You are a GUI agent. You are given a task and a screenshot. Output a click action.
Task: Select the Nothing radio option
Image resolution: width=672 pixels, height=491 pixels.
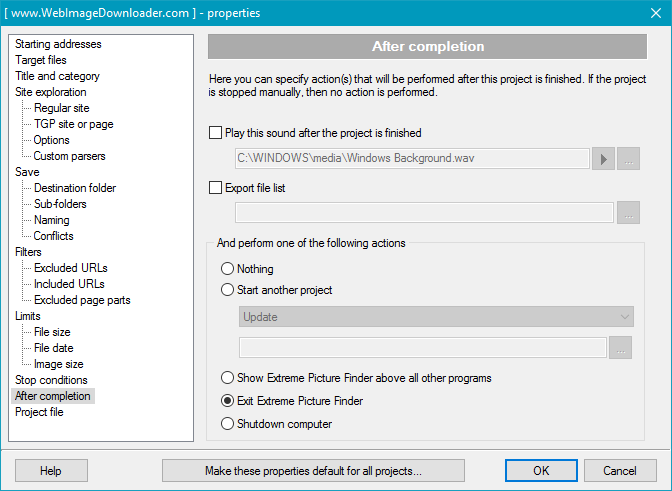227,269
